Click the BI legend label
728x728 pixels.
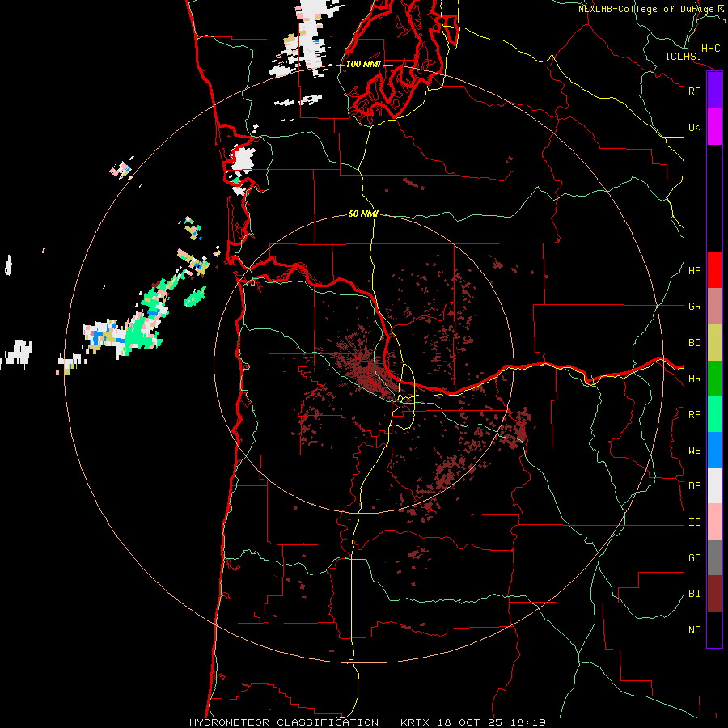click(x=694, y=594)
